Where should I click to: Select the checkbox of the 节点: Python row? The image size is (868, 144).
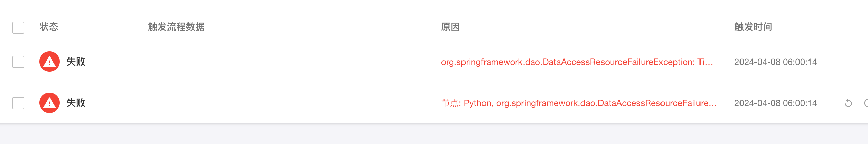(18, 103)
